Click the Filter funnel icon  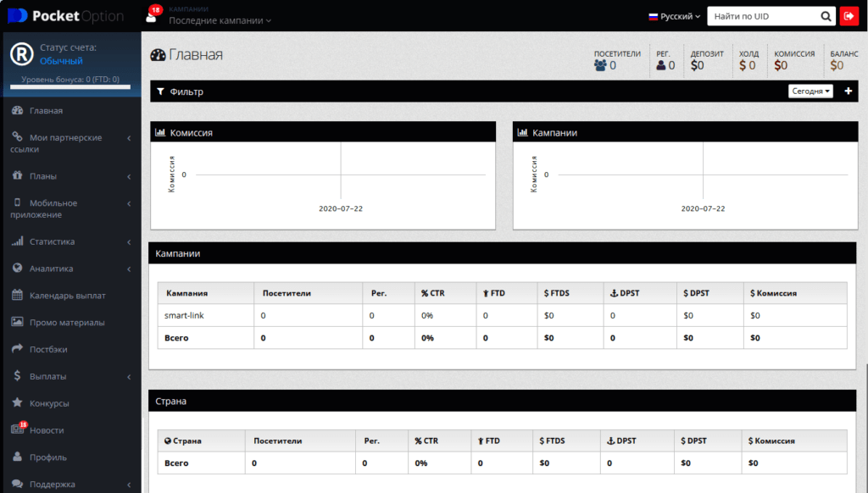pos(160,91)
